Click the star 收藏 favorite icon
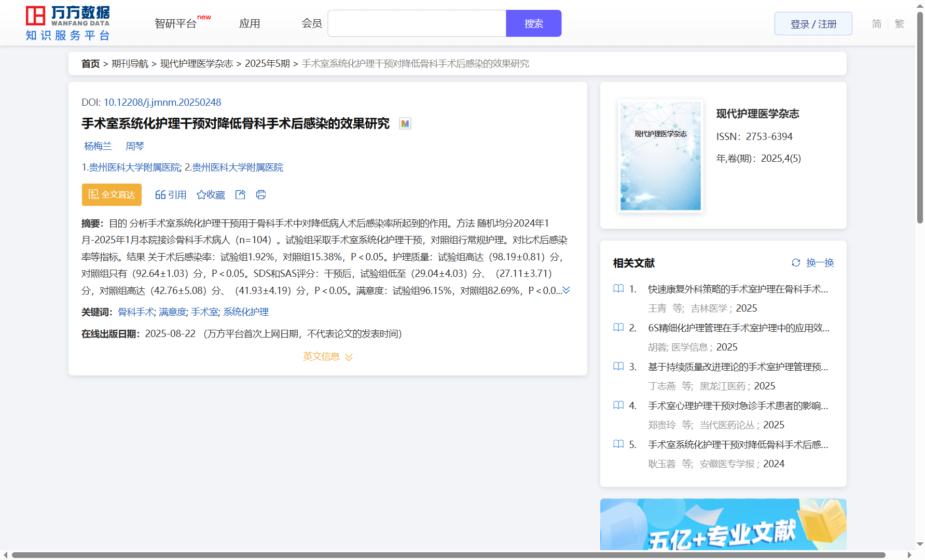The height and width of the screenshot is (560, 925). point(201,195)
